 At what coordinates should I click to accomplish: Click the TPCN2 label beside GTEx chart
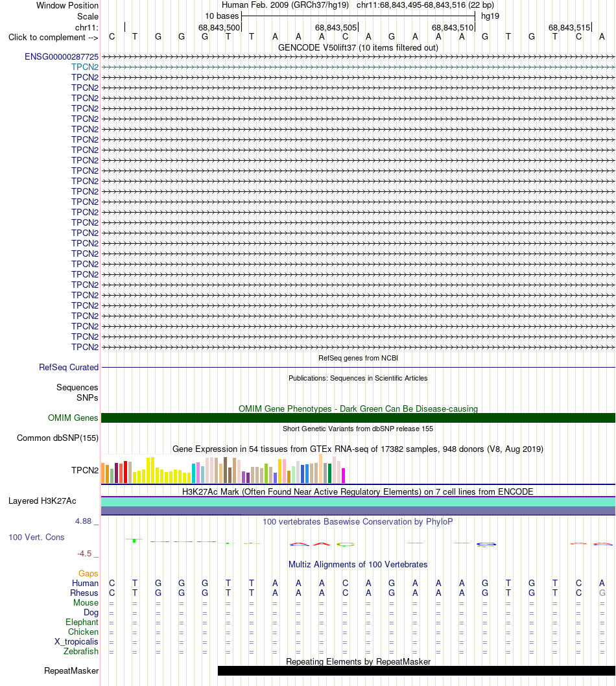pos(85,470)
